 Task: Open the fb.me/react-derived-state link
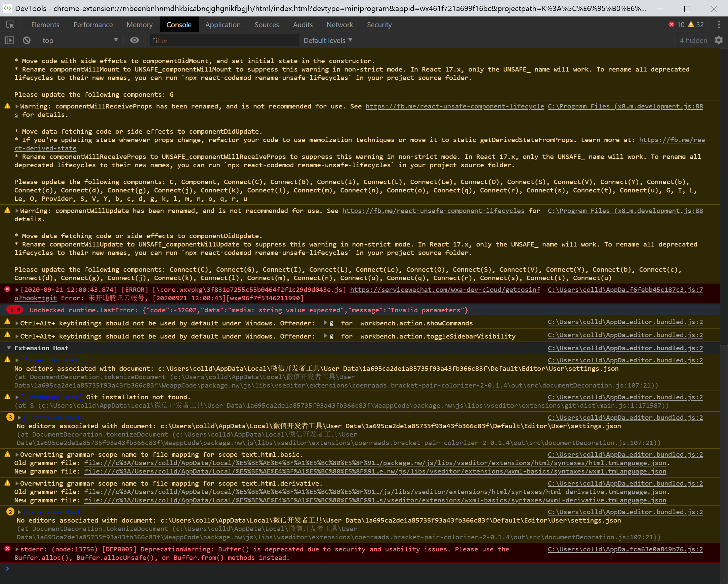tap(672, 140)
